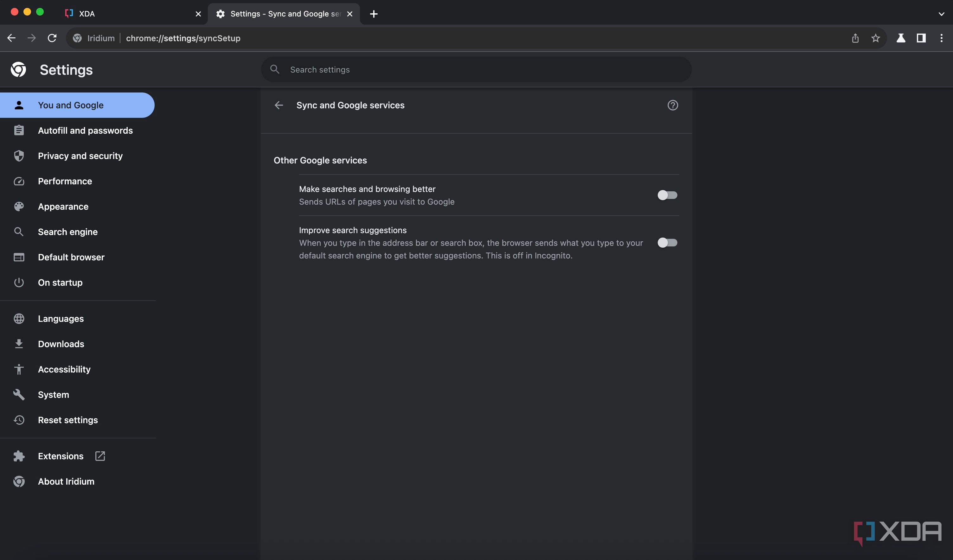Open On startup settings section
The image size is (953, 560).
[x=77, y=283]
